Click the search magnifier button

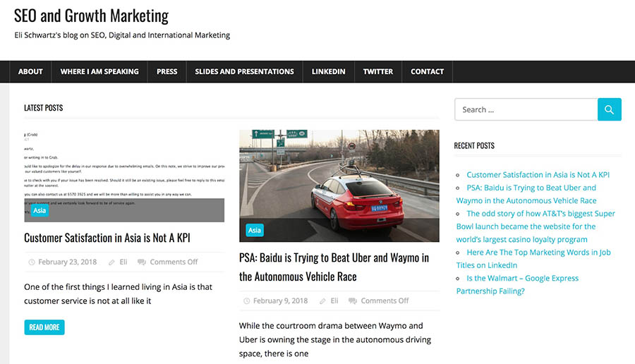click(609, 109)
